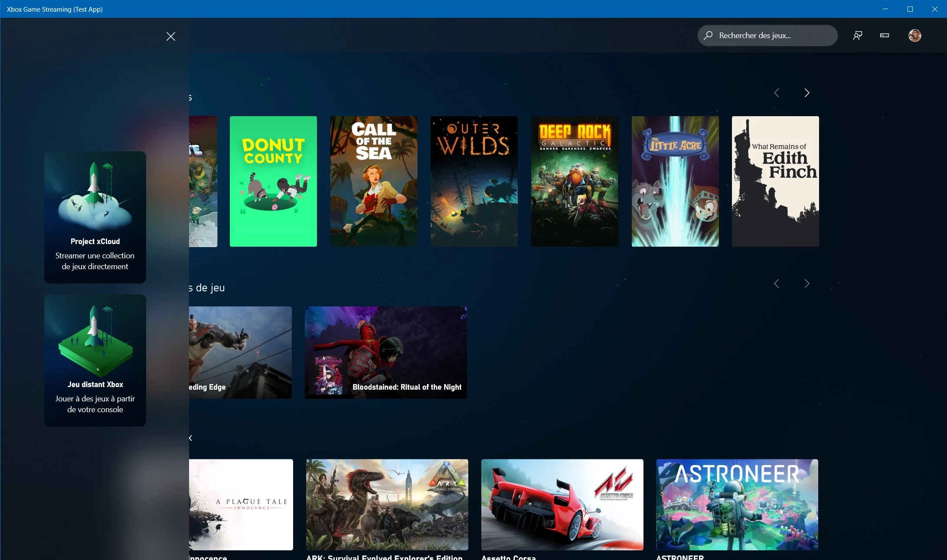Open A Plague Tale Innocence tile
Viewport: 947px width, 560px height.
click(241, 505)
